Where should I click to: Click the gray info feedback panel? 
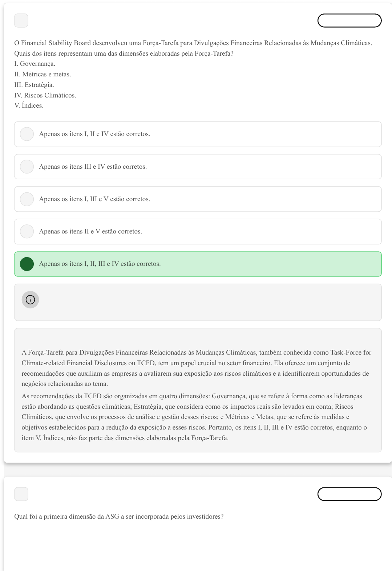point(198,302)
